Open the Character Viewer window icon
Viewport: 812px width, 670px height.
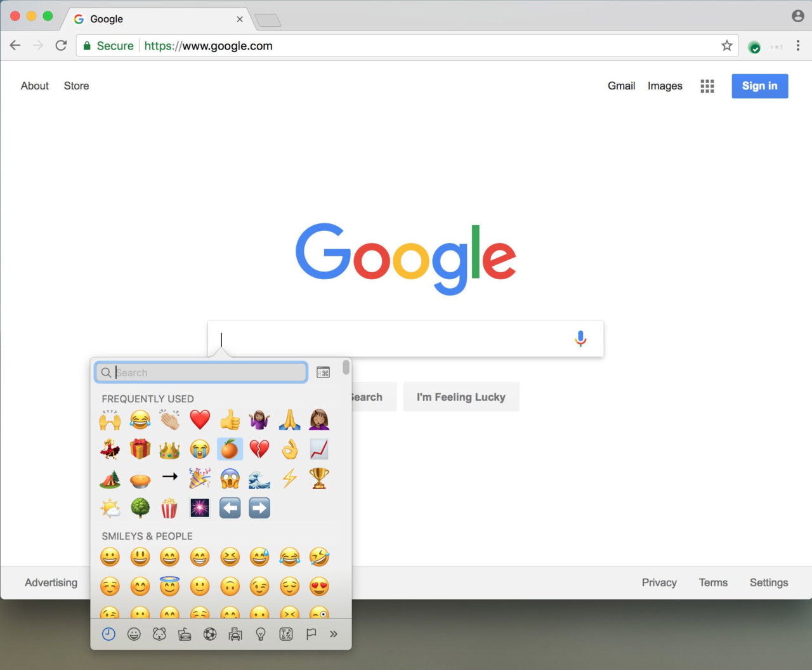[323, 372]
